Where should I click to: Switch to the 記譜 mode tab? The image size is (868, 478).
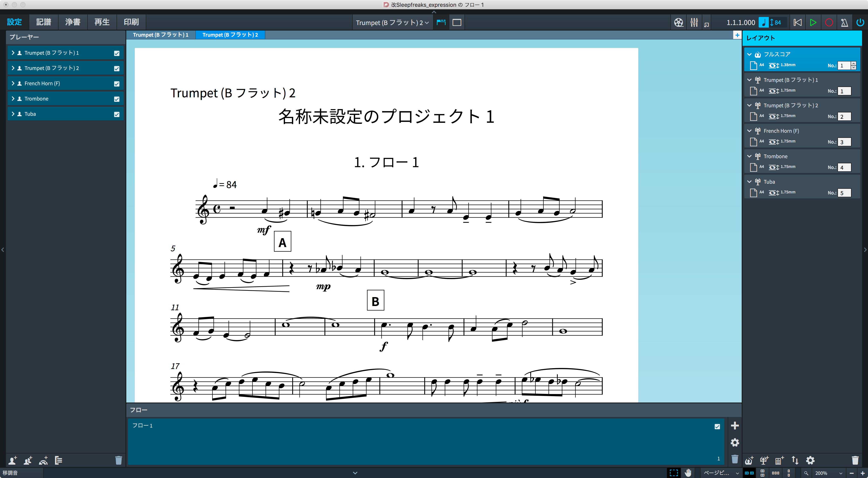pyautogui.click(x=43, y=22)
